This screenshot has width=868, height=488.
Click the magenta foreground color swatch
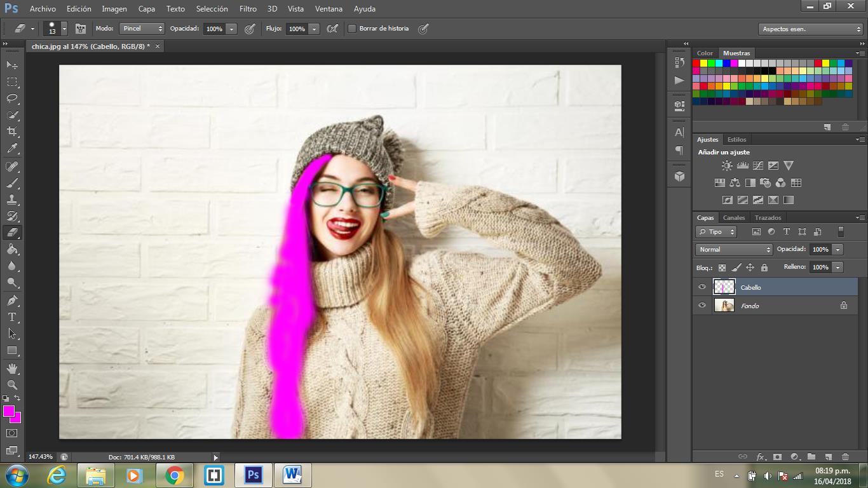pos(9,411)
